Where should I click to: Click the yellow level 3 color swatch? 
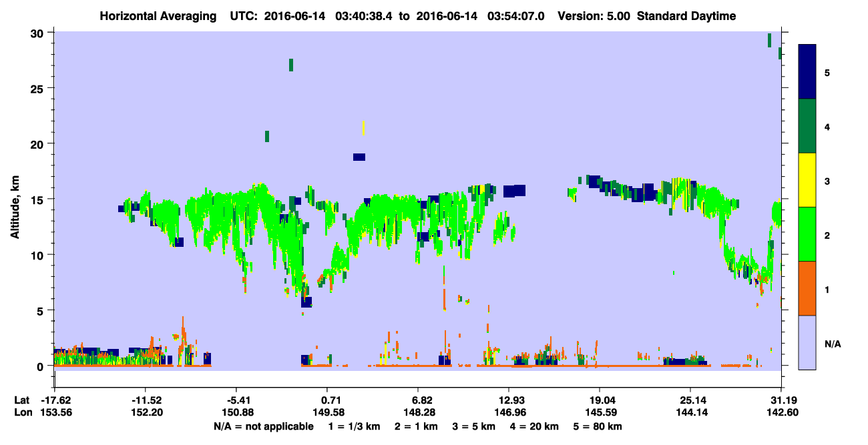click(x=807, y=180)
